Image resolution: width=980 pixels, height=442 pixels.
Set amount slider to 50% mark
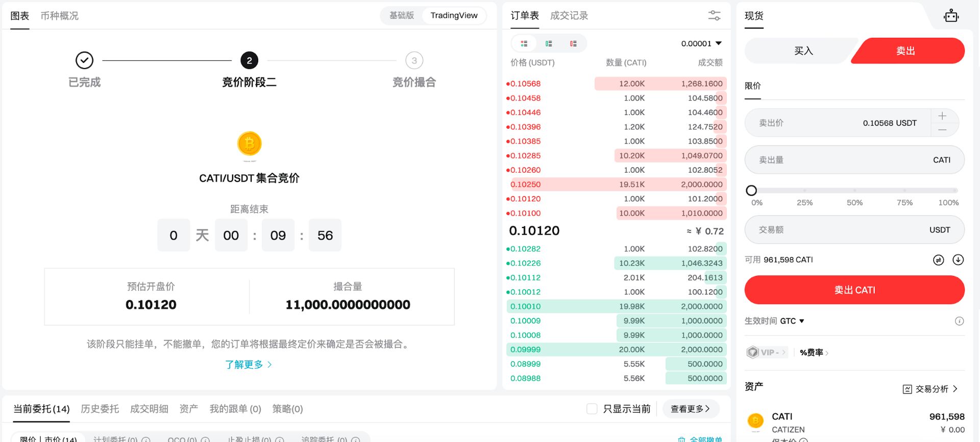click(x=854, y=191)
